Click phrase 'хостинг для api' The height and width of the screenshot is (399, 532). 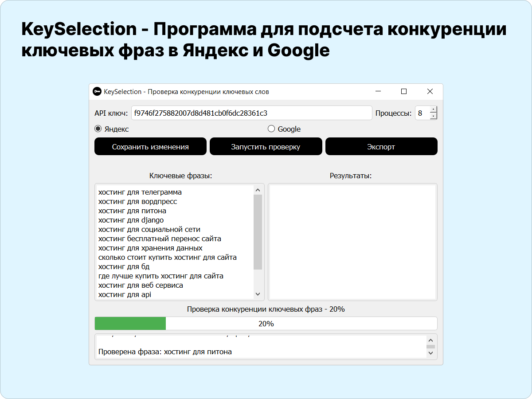coord(125,295)
